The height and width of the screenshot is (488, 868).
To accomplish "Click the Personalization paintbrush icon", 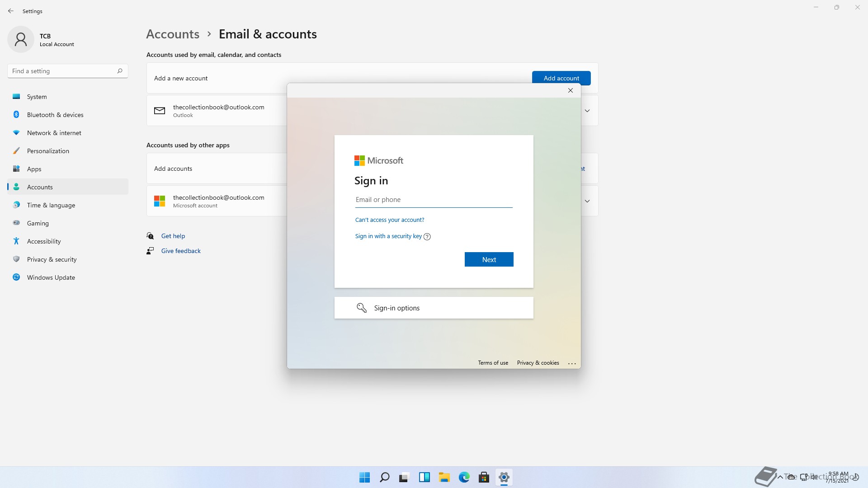I will pyautogui.click(x=16, y=150).
